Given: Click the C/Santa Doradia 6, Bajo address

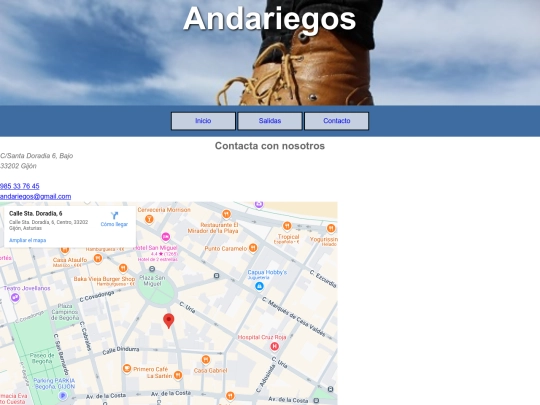Looking at the screenshot, I should [37, 156].
